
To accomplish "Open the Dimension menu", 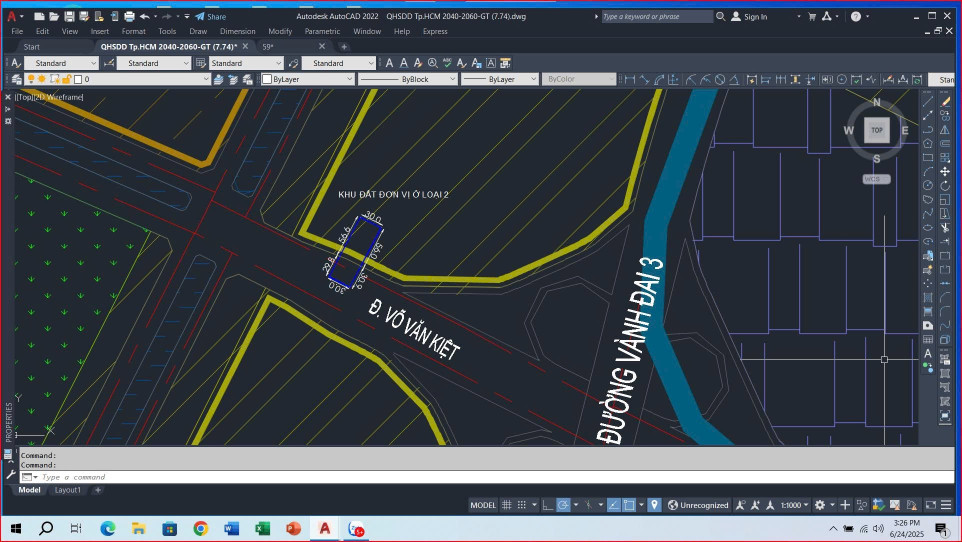I will [x=237, y=31].
